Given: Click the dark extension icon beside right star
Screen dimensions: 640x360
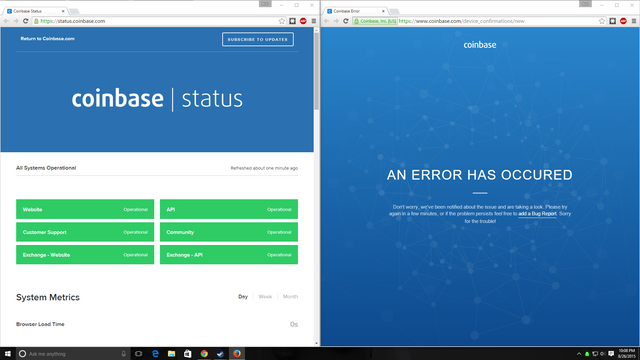Looking at the screenshot, I should (612, 21).
